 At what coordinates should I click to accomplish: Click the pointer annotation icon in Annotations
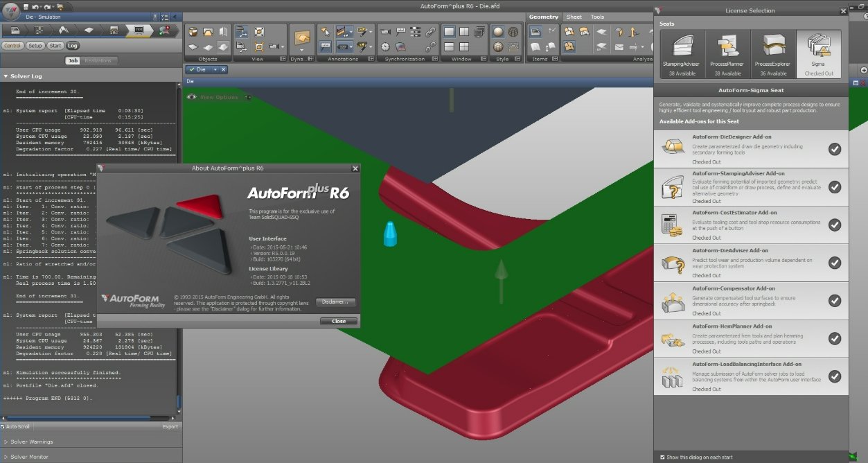pyautogui.click(x=326, y=32)
